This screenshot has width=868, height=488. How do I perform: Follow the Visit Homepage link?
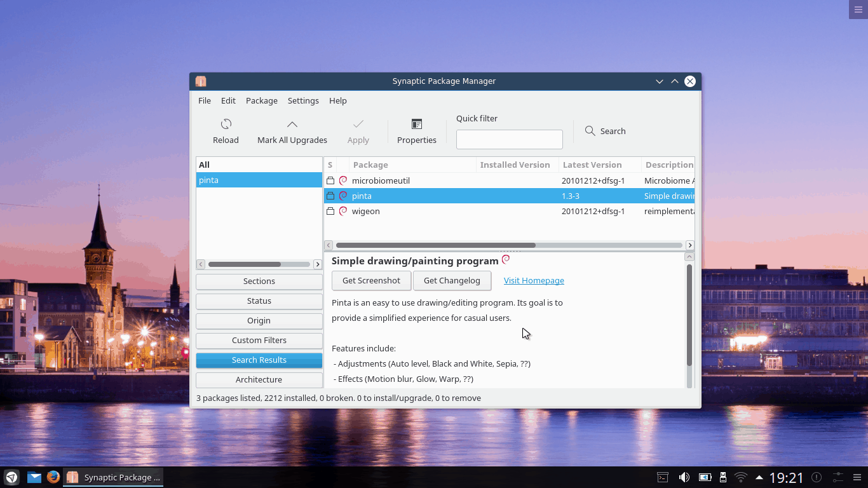click(x=534, y=280)
